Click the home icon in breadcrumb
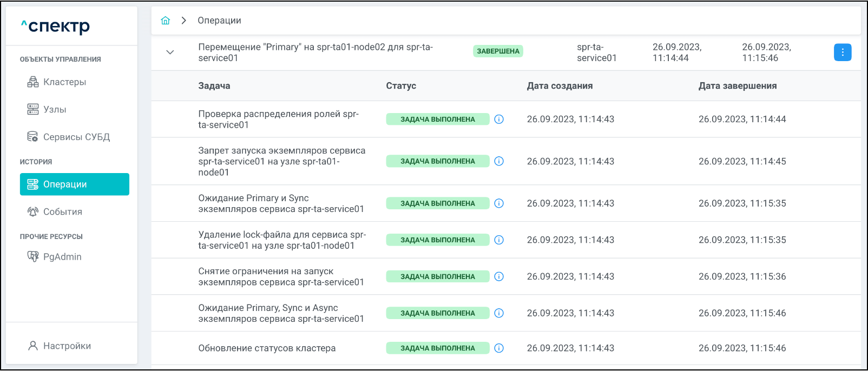This screenshot has height=371, width=868. (x=166, y=21)
